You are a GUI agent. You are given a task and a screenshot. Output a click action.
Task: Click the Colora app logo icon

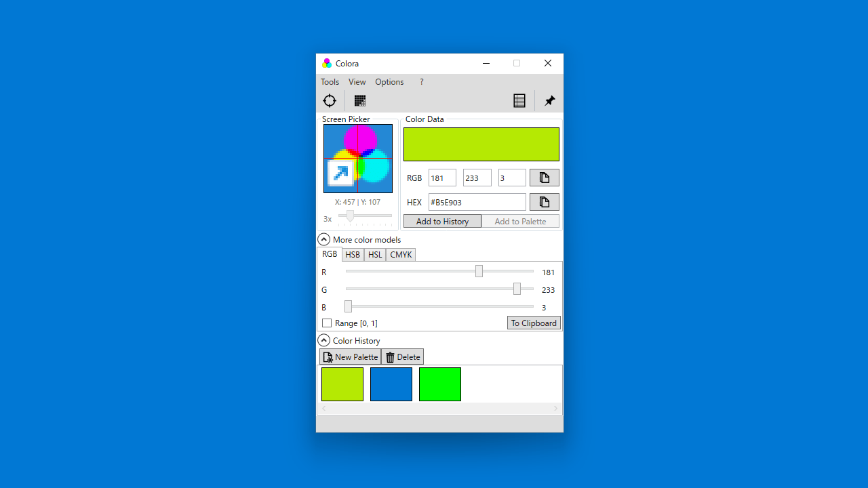(x=327, y=63)
